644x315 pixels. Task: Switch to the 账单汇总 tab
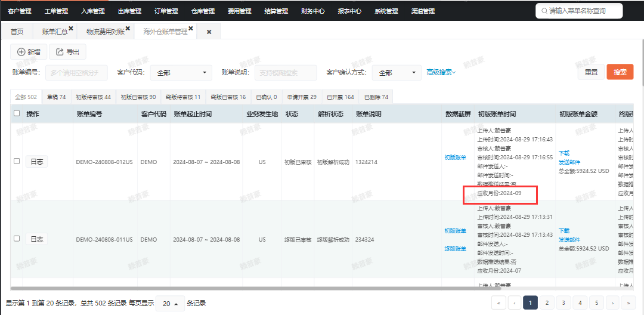pos(55,32)
